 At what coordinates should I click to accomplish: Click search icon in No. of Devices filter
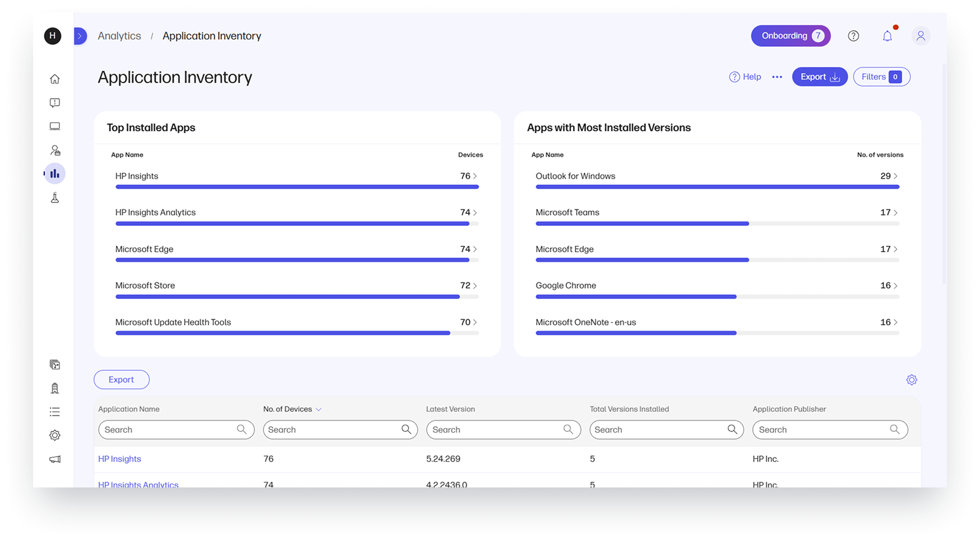(406, 429)
